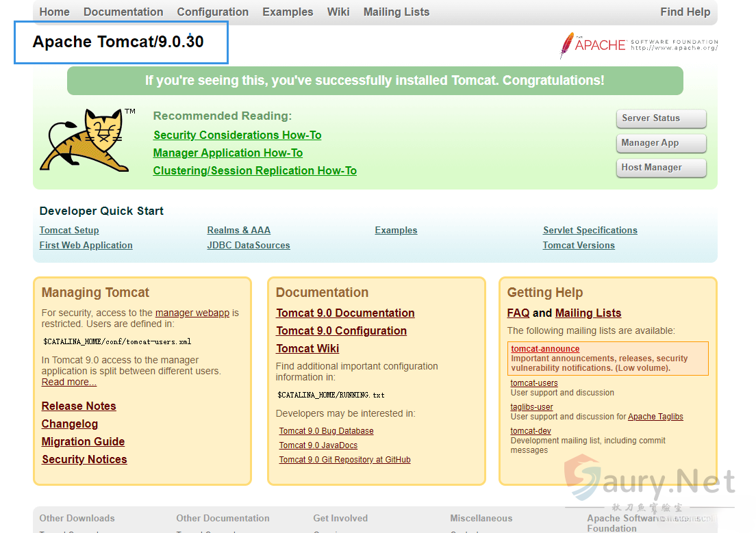Click Find Help in the top right
This screenshot has width=756, height=533.
[685, 12]
